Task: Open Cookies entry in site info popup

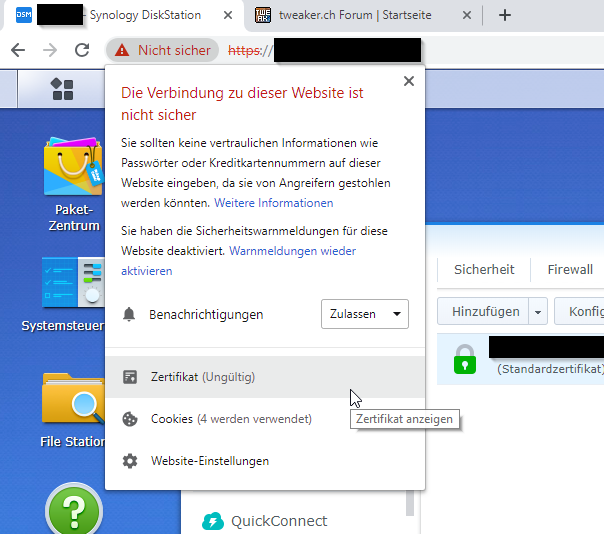Action: tap(231, 419)
